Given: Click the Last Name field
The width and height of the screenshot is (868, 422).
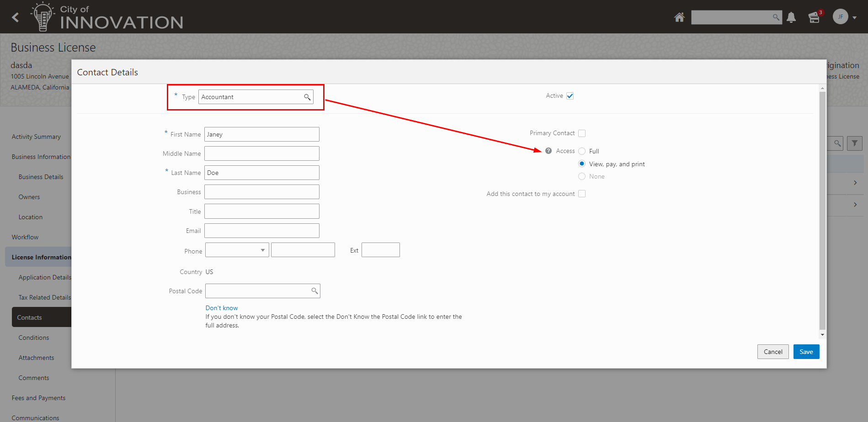Looking at the screenshot, I should 262,173.
